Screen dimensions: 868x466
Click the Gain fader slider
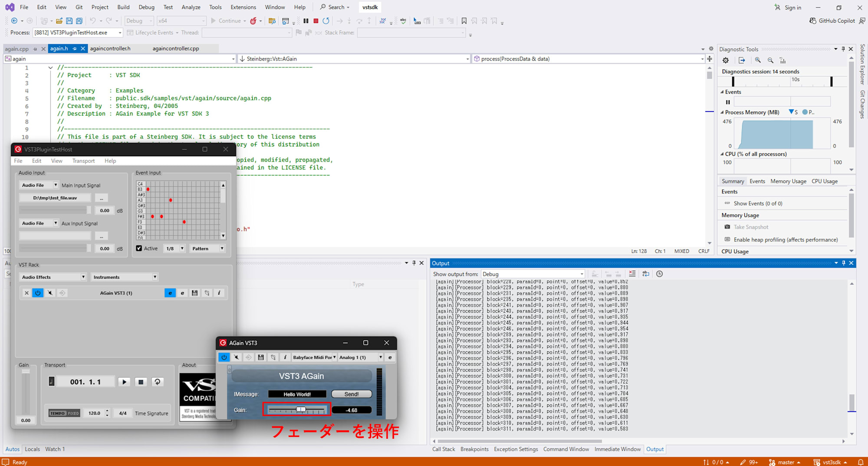pyautogui.click(x=300, y=409)
